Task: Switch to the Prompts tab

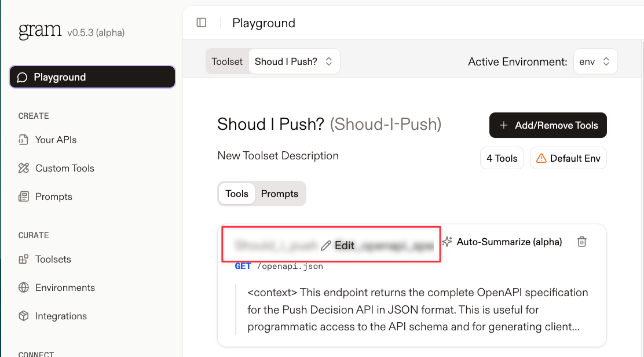Action: click(x=280, y=194)
